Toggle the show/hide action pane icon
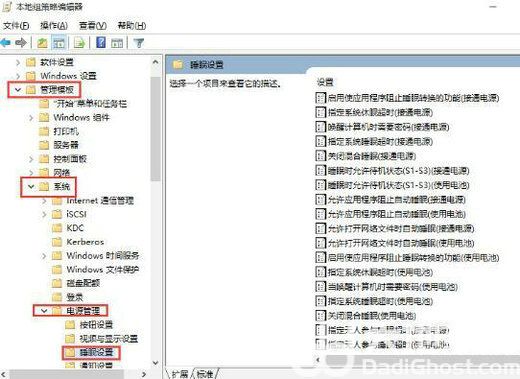The image size is (520, 379). coord(117,43)
